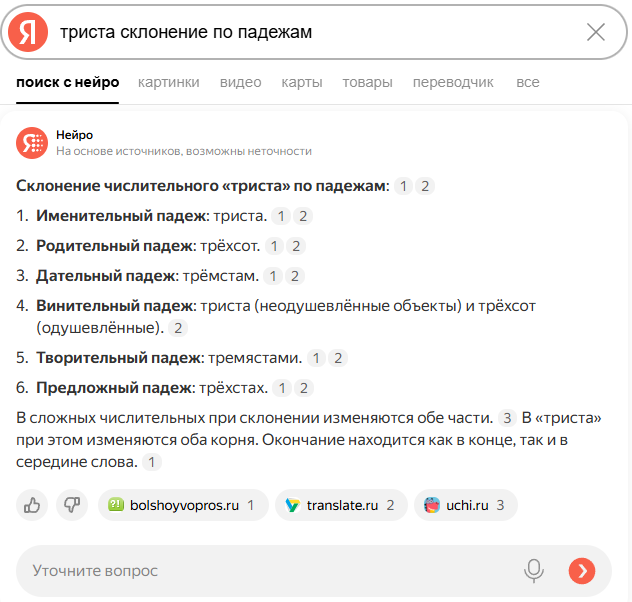
Task: Open the bolshoyvopros.ru source chip
Action: pyautogui.click(x=183, y=505)
